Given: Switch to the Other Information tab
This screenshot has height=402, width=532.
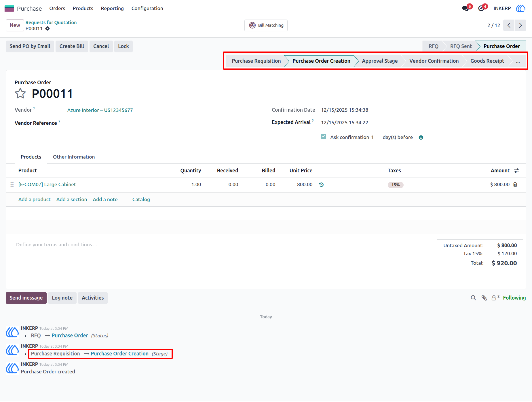Looking at the screenshot, I should pyautogui.click(x=74, y=157).
